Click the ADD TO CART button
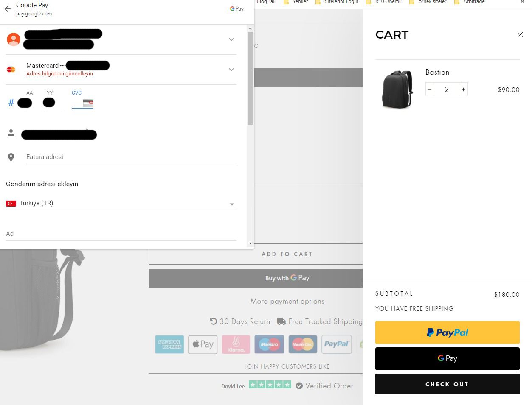 tap(256, 254)
